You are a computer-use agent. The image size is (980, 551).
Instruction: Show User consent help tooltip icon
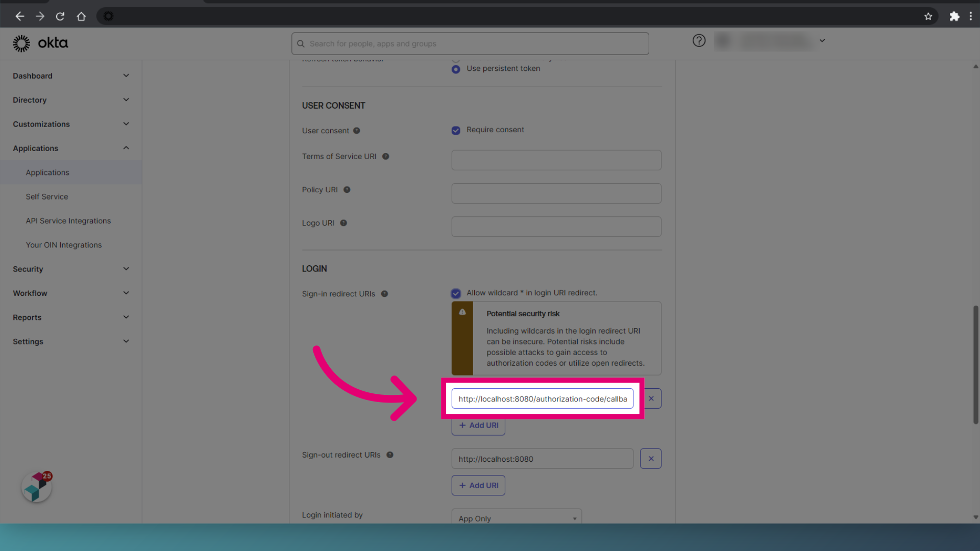point(357,131)
